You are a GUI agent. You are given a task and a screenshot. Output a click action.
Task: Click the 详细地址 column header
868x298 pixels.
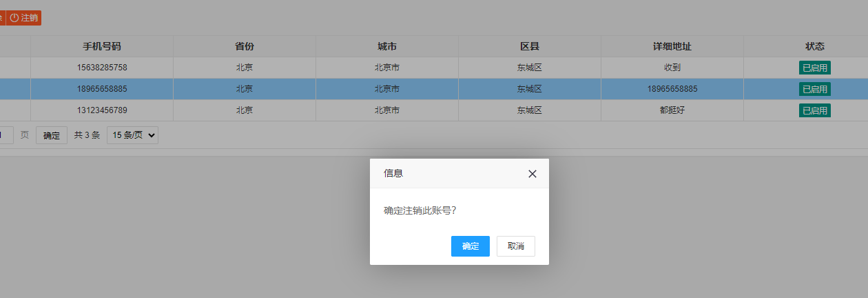click(672, 46)
